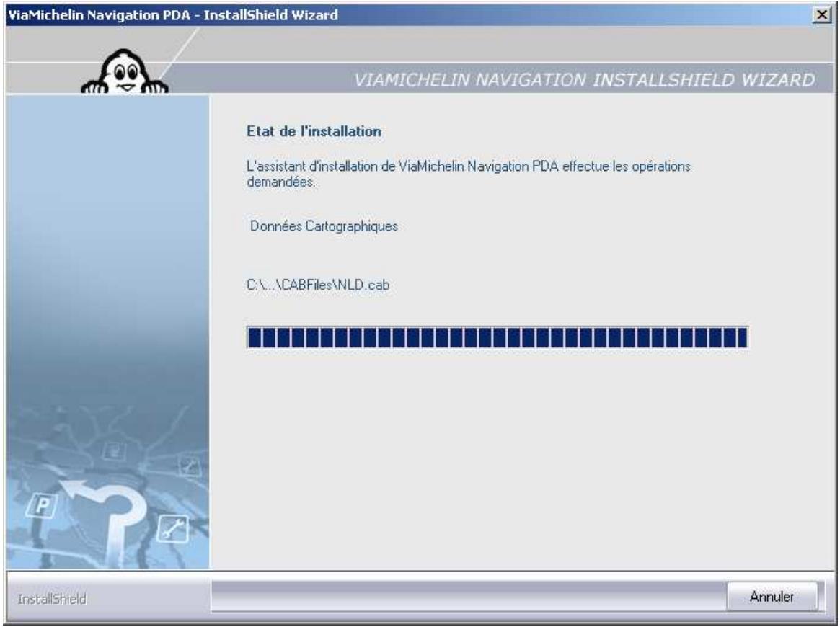Click the "L'assistant d'installation" description text

(x=469, y=174)
